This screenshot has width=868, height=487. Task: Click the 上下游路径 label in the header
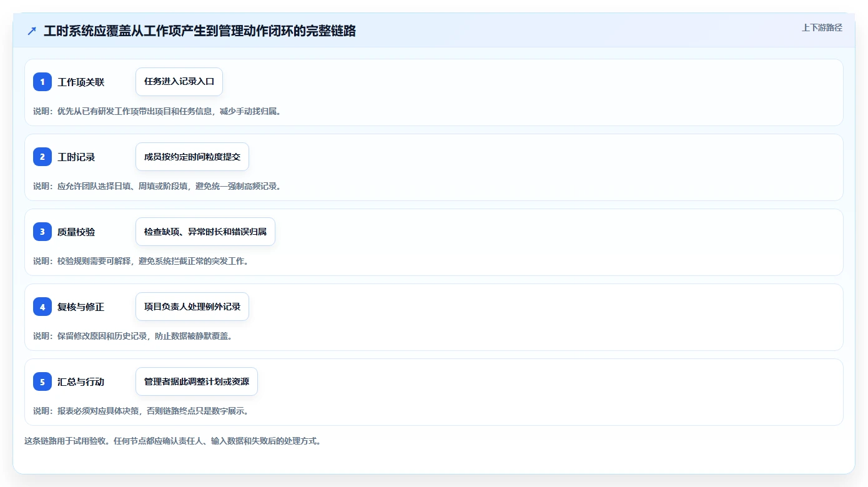click(822, 27)
